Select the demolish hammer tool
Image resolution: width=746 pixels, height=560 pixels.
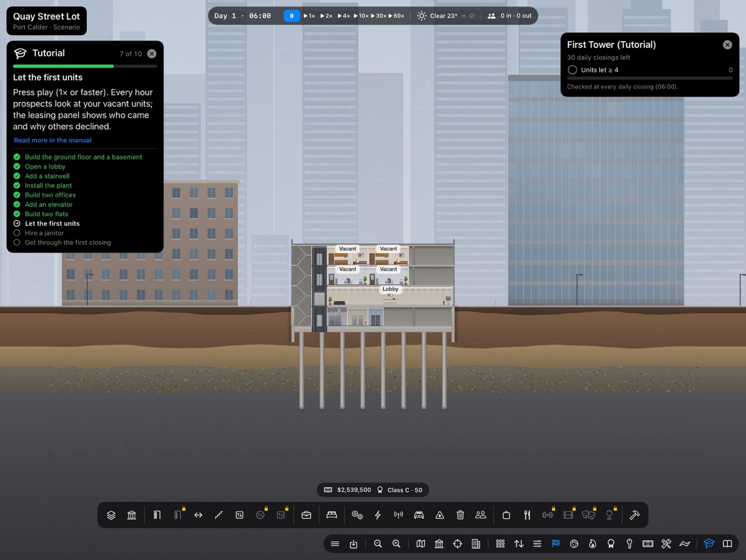click(634, 515)
